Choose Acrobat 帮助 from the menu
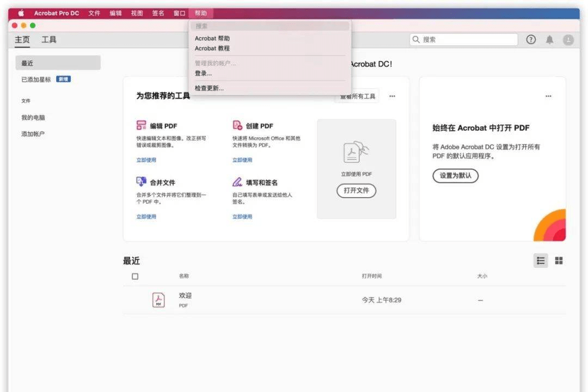Screen dimensions: 588x392 [212, 38]
